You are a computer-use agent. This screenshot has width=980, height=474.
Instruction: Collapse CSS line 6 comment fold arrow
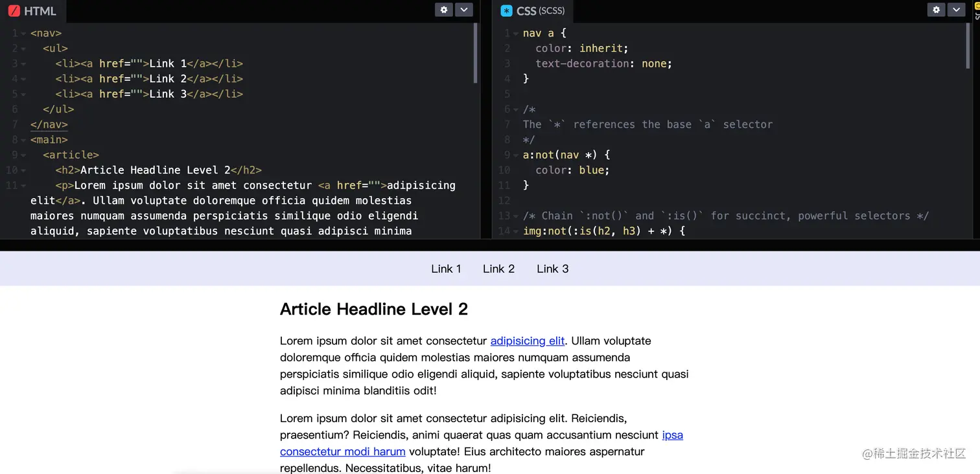[x=516, y=109]
